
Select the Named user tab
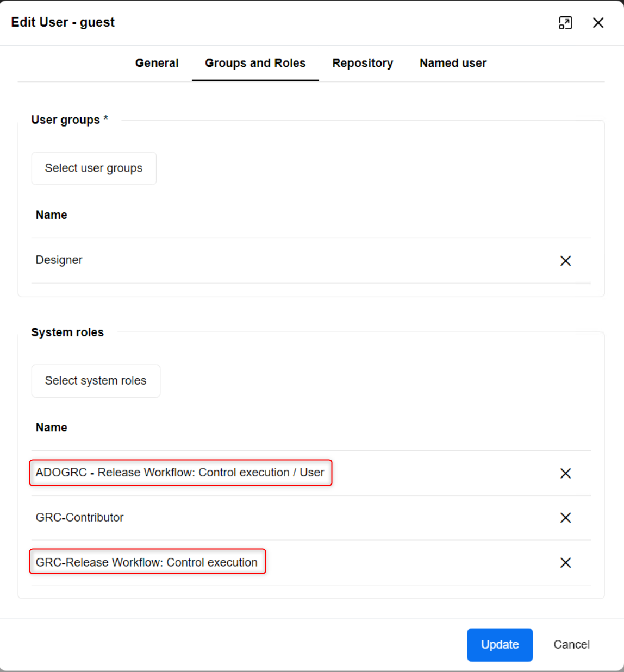[453, 63]
